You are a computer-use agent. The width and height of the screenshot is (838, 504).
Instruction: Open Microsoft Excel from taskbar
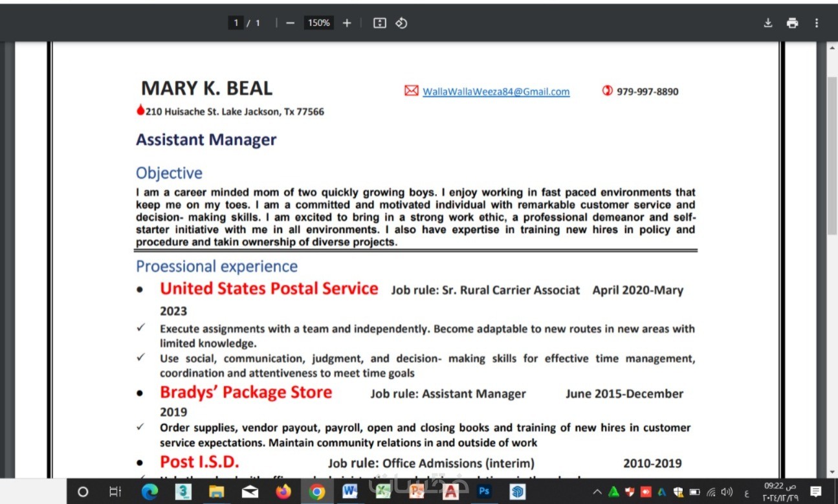coord(384,492)
